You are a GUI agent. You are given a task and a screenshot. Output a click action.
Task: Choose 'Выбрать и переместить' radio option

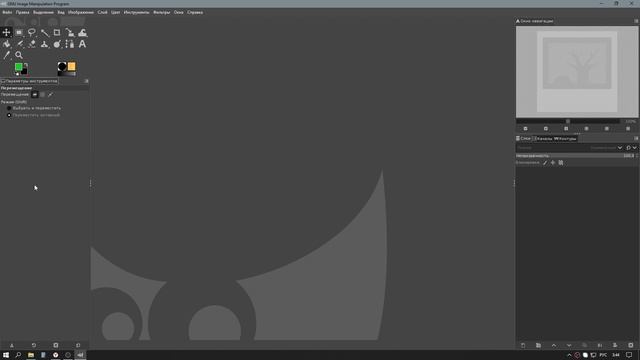(34, 108)
